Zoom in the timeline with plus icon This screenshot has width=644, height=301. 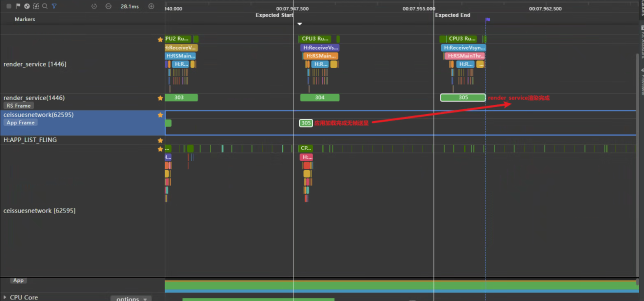[151, 6]
